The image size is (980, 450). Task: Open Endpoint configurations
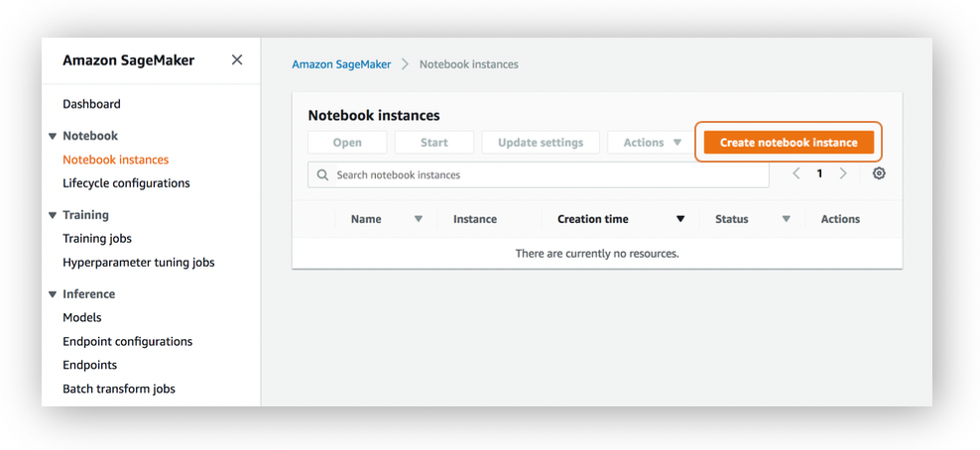pyautogui.click(x=128, y=342)
